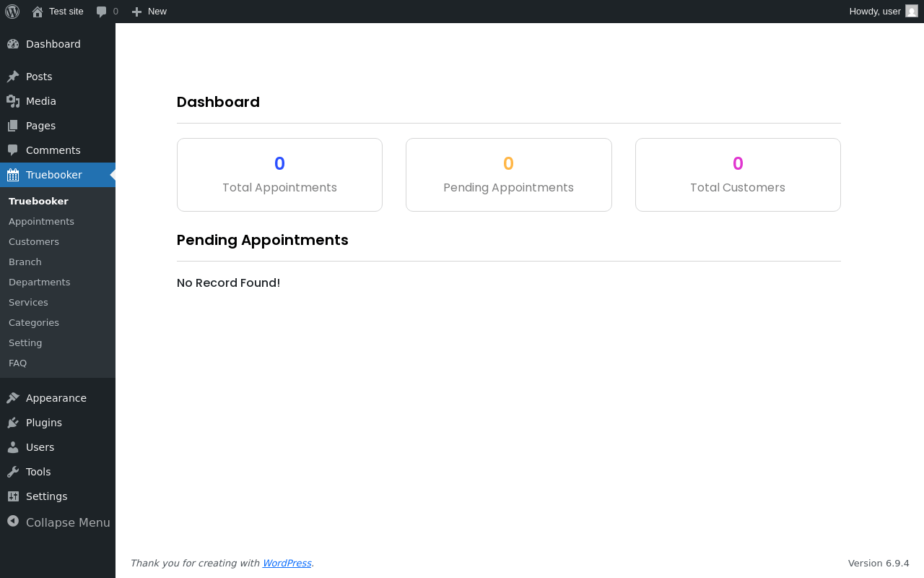Image resolution: width=924 pixels, height=578 pixels.
Task: Go to the Customers submenu page
Action: click(x=34, y=241)
